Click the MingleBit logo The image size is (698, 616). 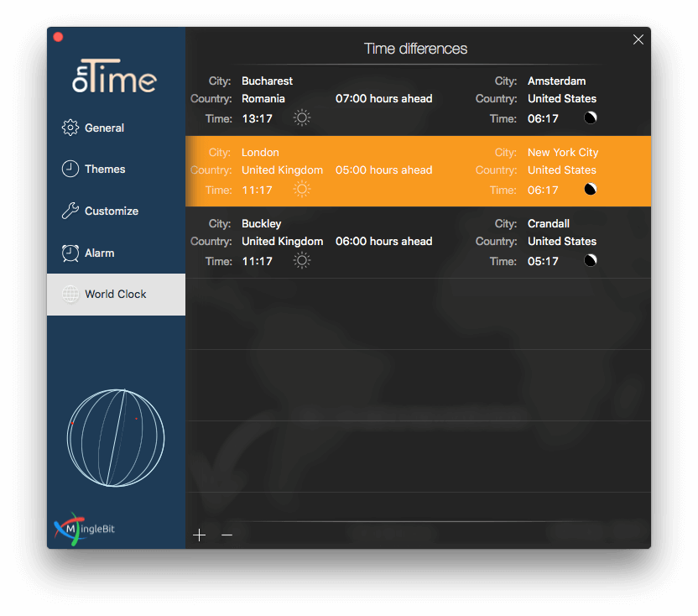84,529
